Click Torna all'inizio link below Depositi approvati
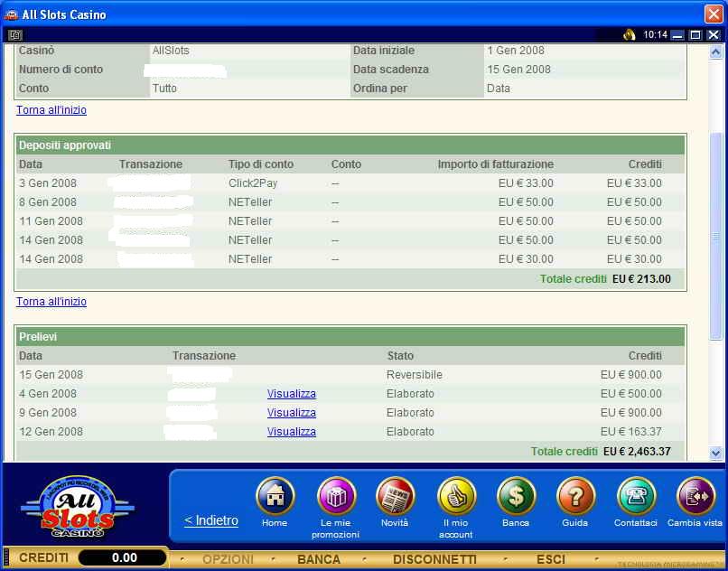Image resolution: width=728 pixels, height=571 pixels. (x=51, y=302)
